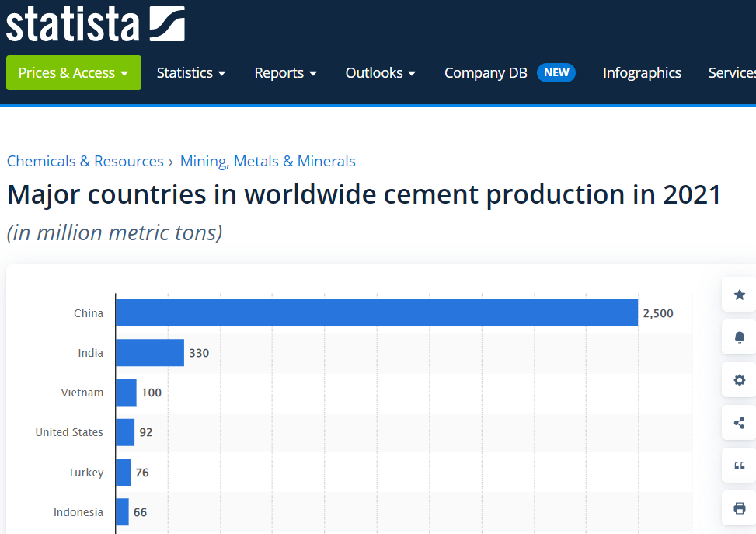
Task: Click the Services navigation item
Action: [731, 72]
